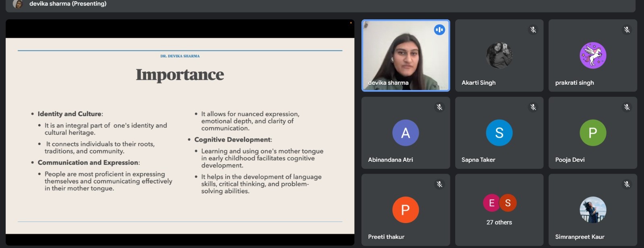The height and width of the screenshot is (248, 644).
Task: Click the 'Abinandana Atri' name label
Action: click(390, 160)
